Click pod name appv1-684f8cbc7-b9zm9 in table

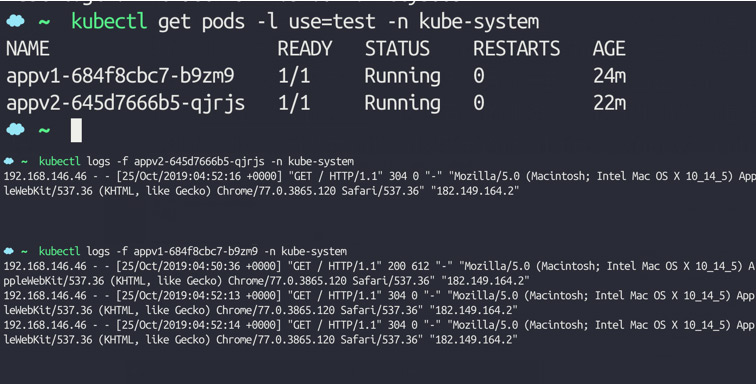coord(120,76)
